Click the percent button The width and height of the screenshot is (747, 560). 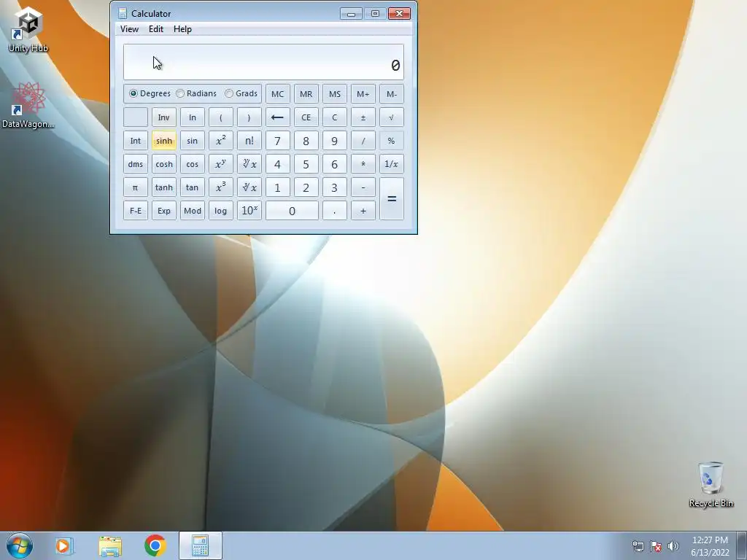tap(392, 141)
